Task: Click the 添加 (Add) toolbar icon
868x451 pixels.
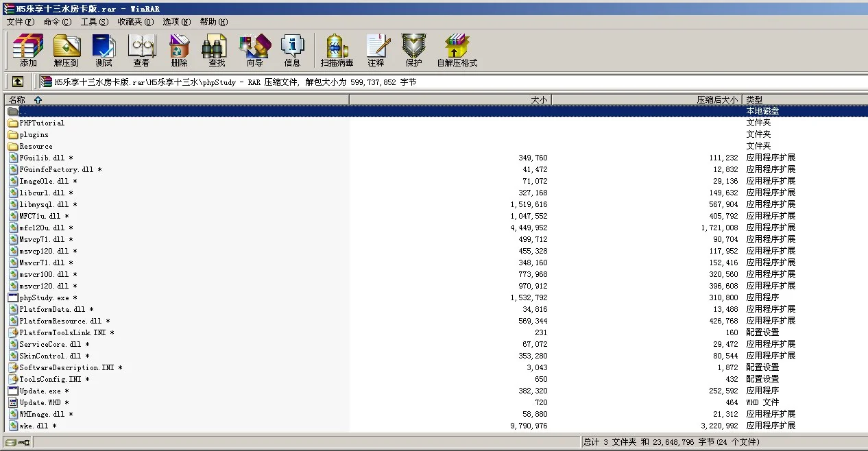Action: [x=28, y=51]
